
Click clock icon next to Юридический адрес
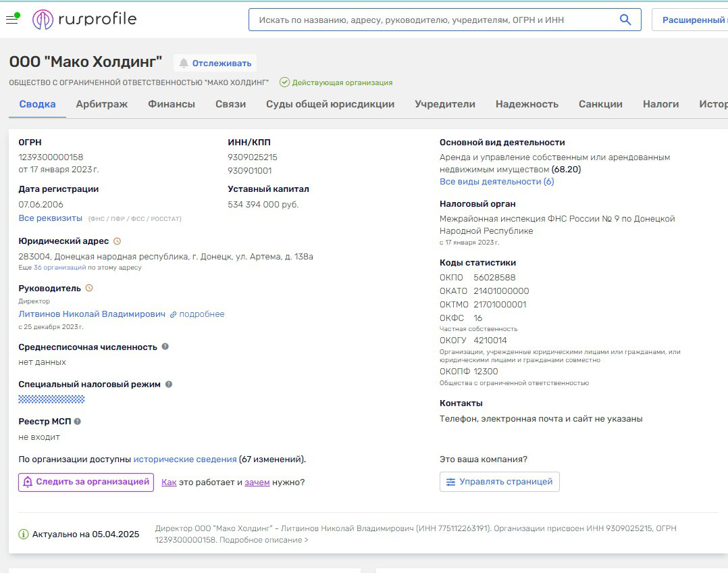pyautogui.click(x=118, y=241)
